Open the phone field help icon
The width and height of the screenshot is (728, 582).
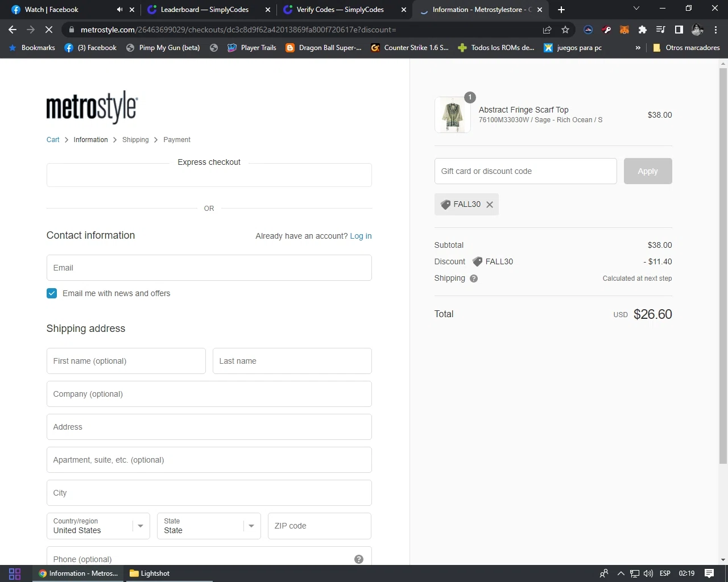click(359, 559)
